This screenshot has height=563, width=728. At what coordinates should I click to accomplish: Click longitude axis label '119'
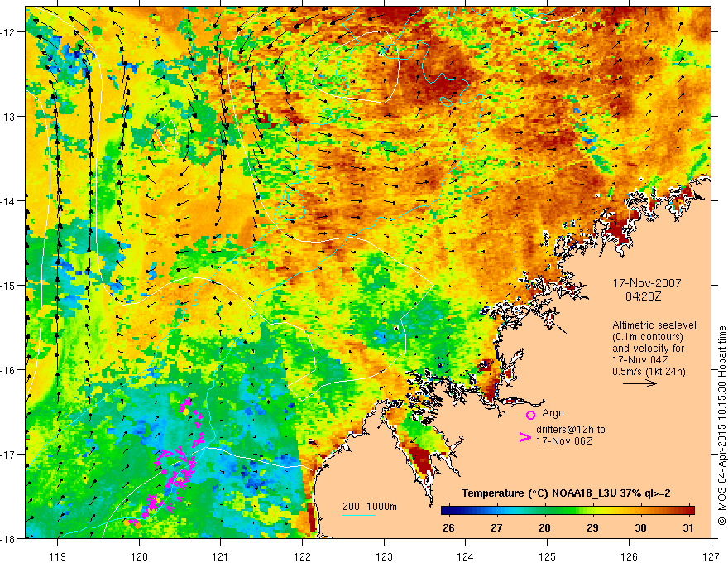(58, 556)
